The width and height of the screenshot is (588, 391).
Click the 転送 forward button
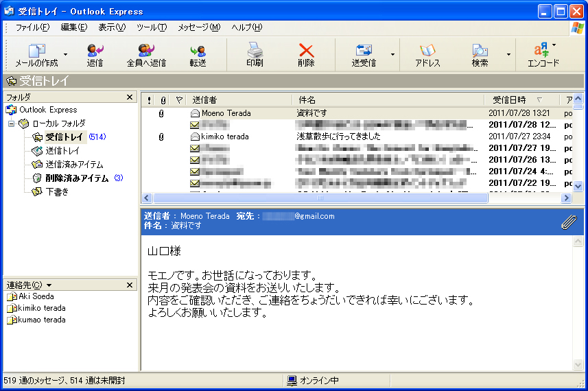[198, 55]
